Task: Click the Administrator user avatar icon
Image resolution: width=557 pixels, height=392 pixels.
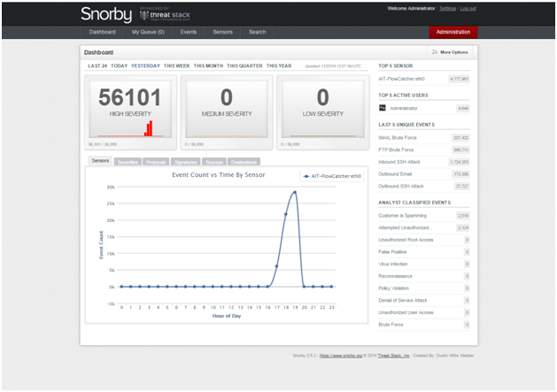Action: 383,108
